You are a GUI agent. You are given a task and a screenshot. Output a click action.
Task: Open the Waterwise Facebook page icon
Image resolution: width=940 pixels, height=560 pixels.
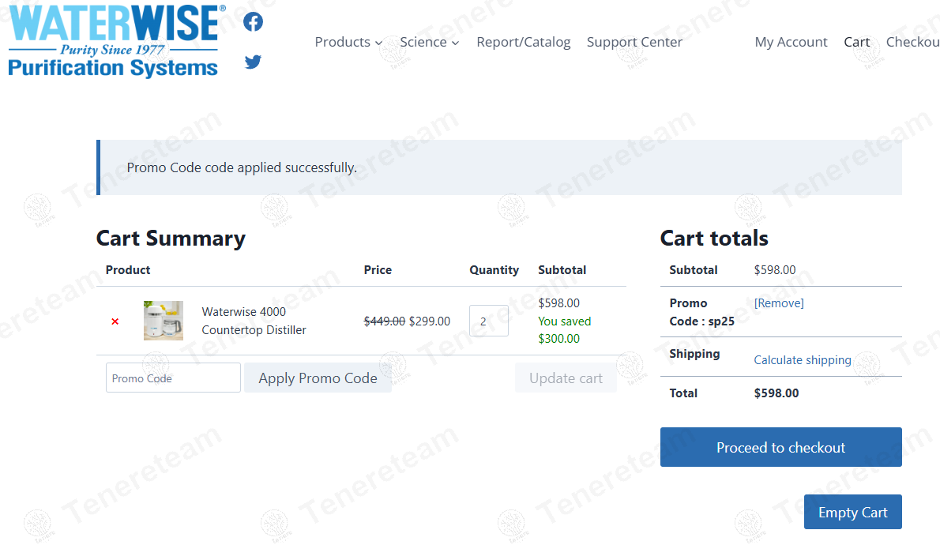253,22
